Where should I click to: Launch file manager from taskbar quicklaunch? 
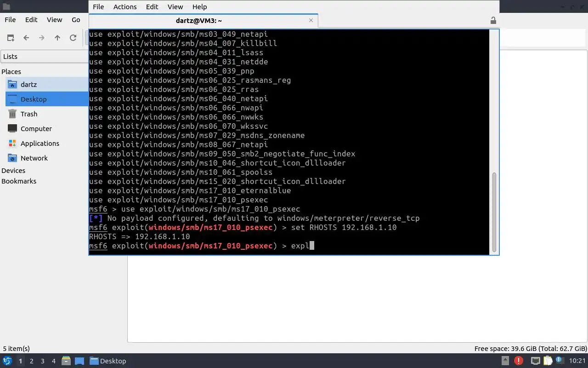66,361
